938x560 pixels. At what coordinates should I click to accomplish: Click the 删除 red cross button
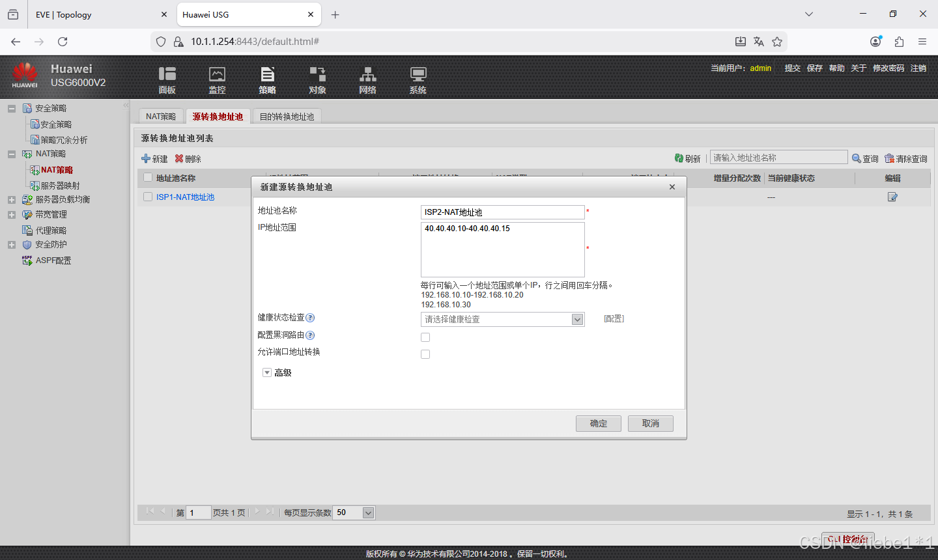188,158
